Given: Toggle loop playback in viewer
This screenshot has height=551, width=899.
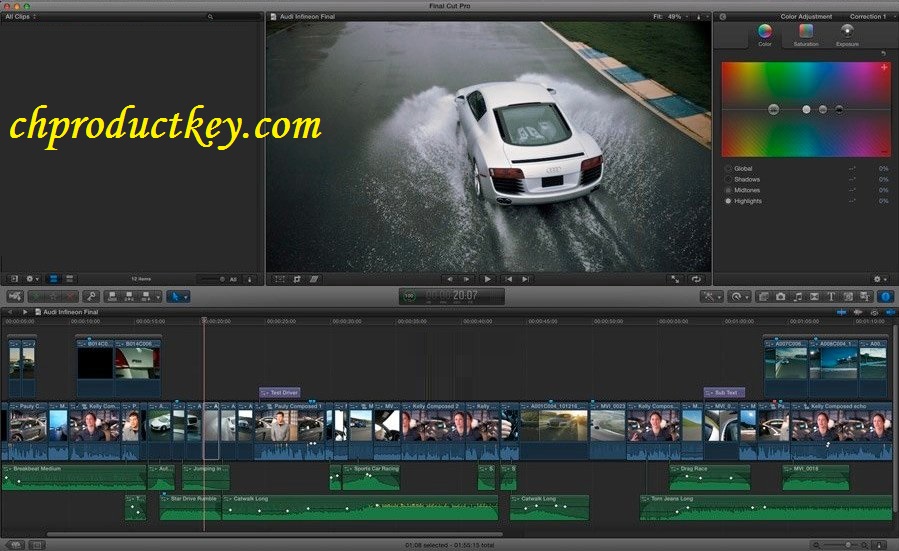Looking at the screenshot, I should click(x=696, y=279).
